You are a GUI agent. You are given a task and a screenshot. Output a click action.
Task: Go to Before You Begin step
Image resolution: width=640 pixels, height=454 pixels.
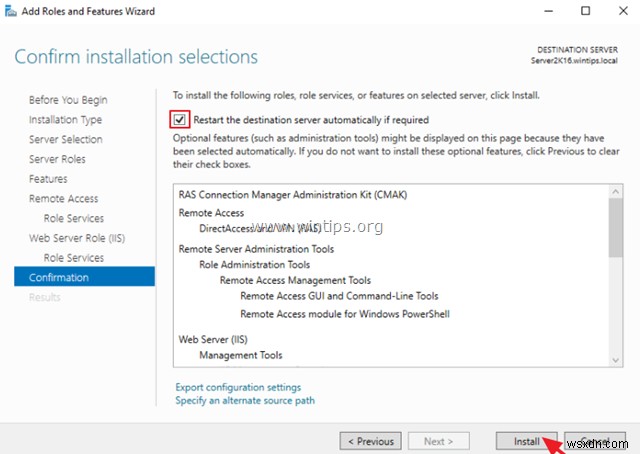pos(68,100)
